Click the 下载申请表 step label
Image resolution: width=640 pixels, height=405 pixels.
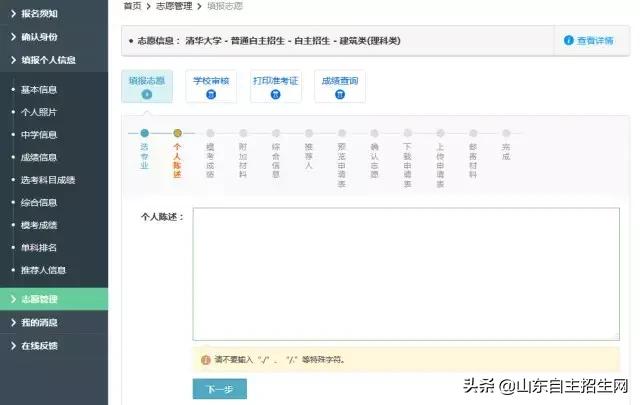(x=407, y=165)
